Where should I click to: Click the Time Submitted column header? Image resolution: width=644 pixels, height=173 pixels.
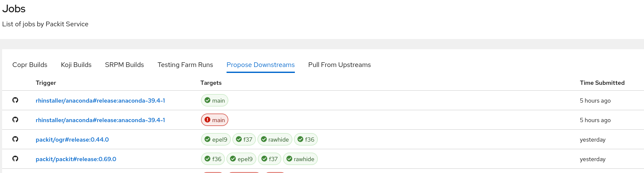click(602, 83)
